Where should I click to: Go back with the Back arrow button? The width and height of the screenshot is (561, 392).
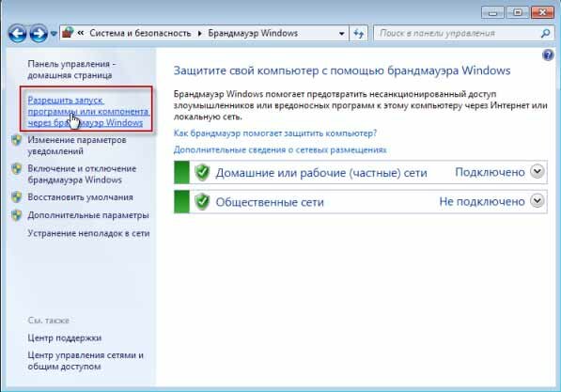(x=17, y=34)
